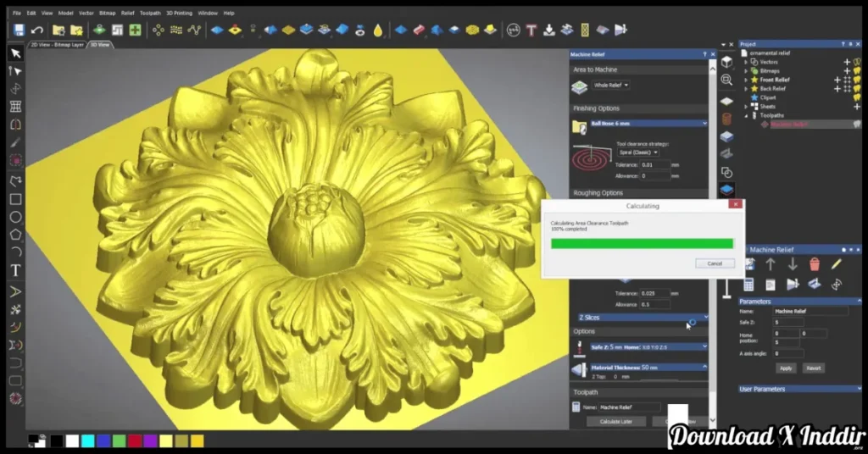Expand the Z Slices section

tap(705, 317)
